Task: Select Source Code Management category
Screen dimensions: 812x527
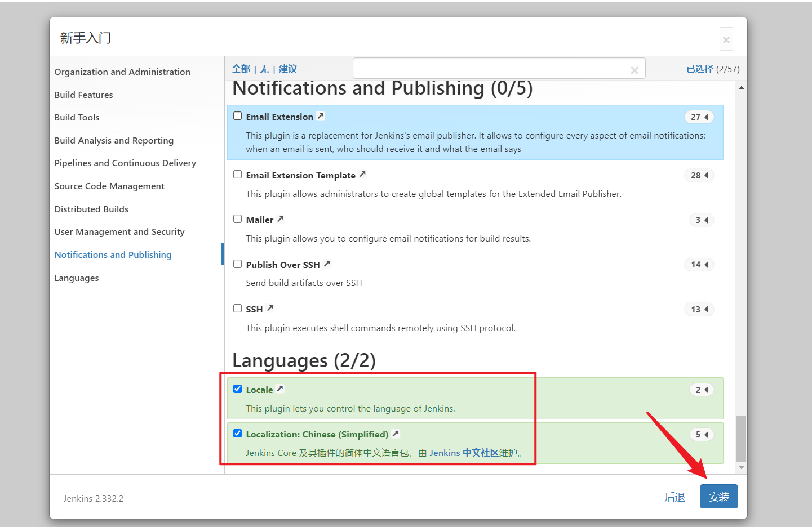Action: tap(109, 186)
